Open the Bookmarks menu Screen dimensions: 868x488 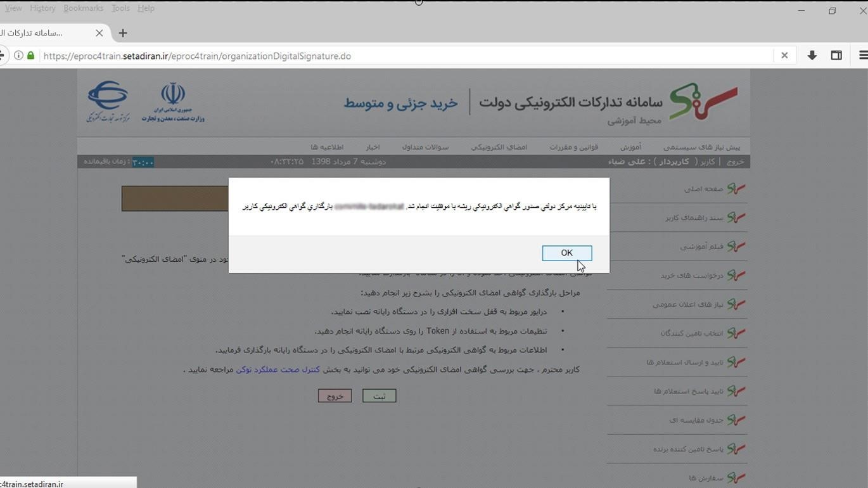pyautogui.click(x=83, y=8)
